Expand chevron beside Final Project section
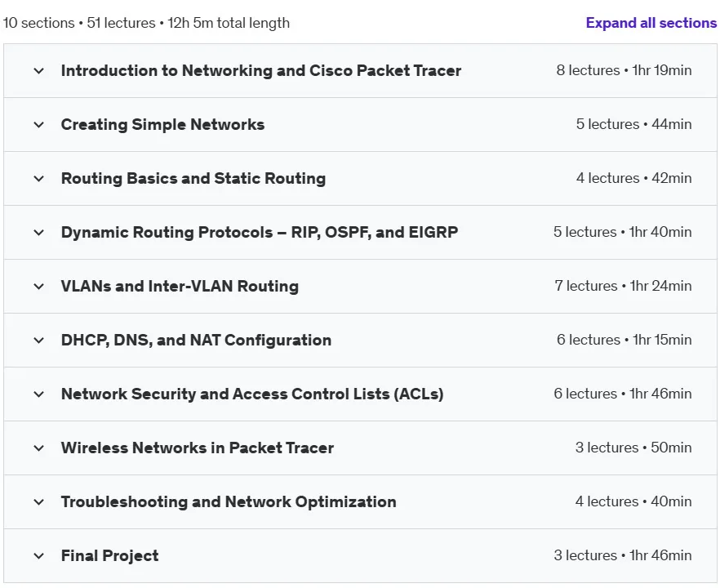 [x=39, y=556]
